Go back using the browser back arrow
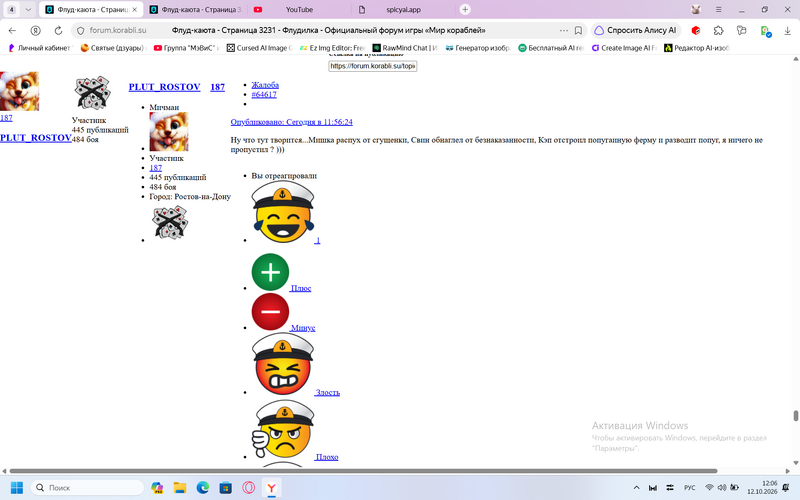Viewport: 800px width, 500px height. click(x=12, y=31)
